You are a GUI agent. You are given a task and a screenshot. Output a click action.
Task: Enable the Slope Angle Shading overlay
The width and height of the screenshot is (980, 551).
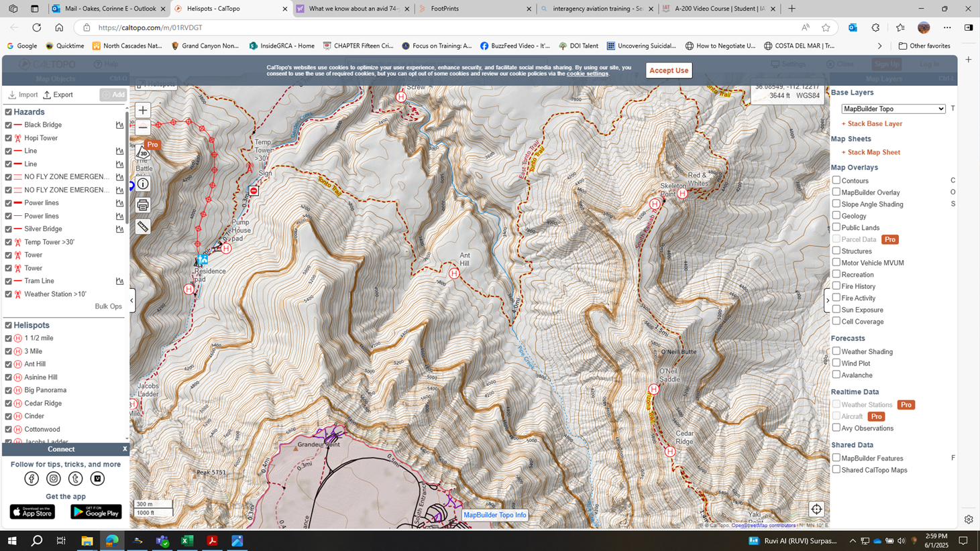tap(836, 204)
